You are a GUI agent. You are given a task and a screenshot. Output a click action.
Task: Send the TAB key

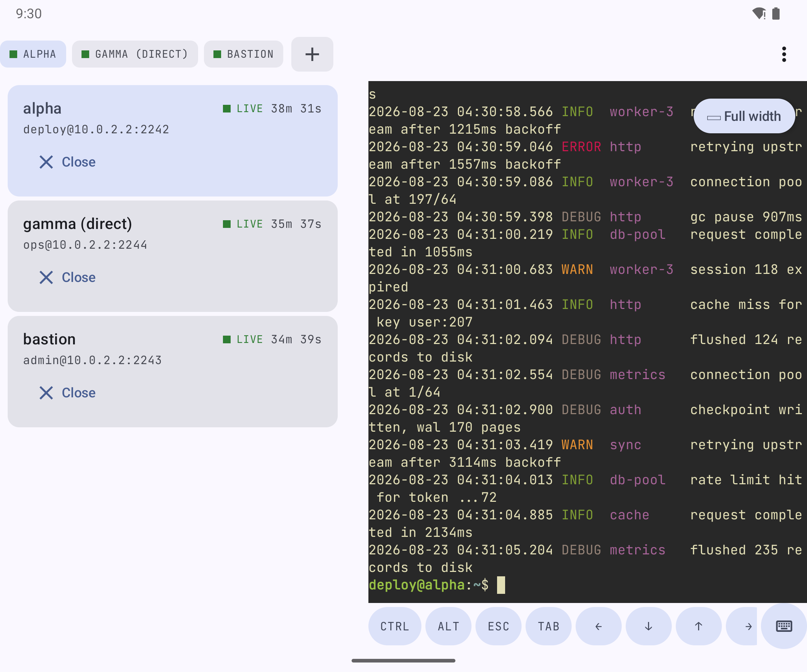click(x=548, y=626)
